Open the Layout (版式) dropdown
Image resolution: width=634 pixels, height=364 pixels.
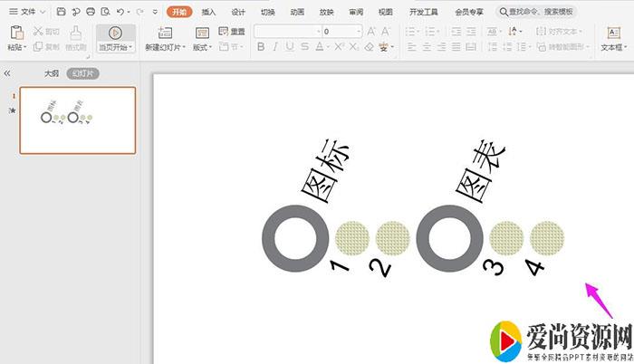click(203, 47)
